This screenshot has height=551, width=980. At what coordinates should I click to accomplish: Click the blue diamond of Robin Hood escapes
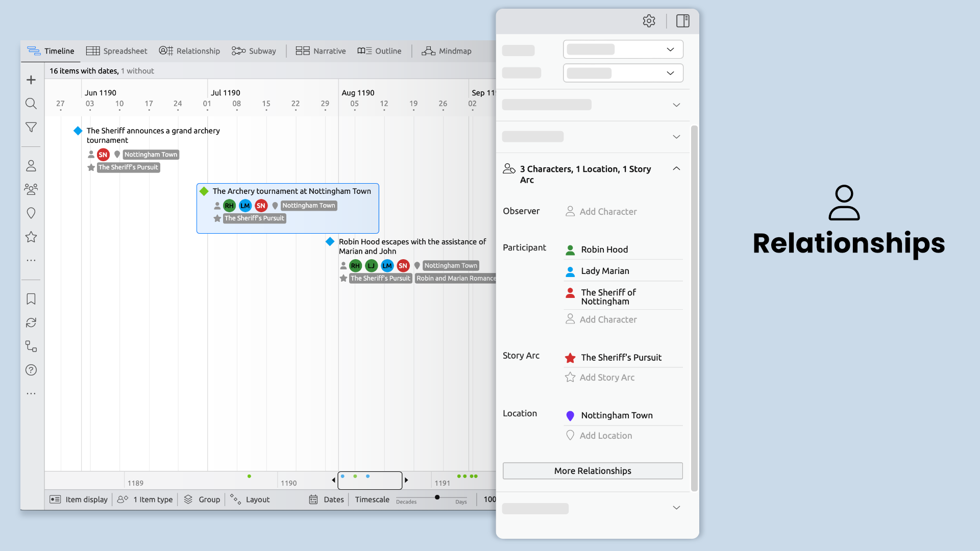(330, 241)
